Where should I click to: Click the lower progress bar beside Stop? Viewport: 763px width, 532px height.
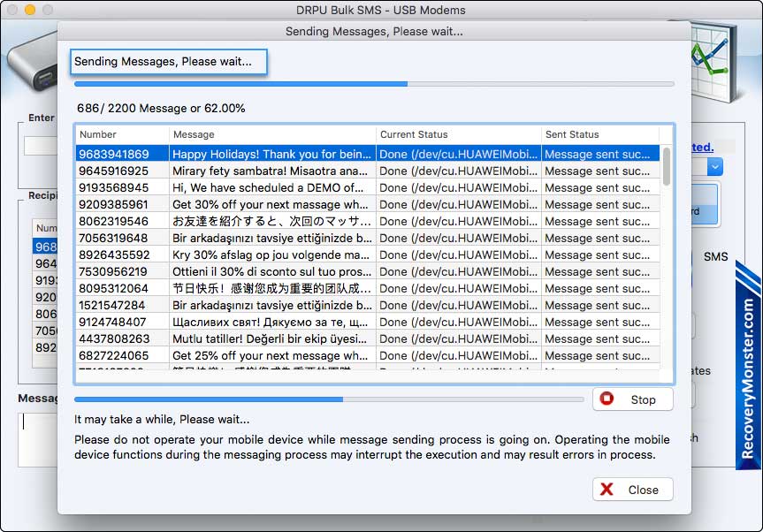point(329,399)
